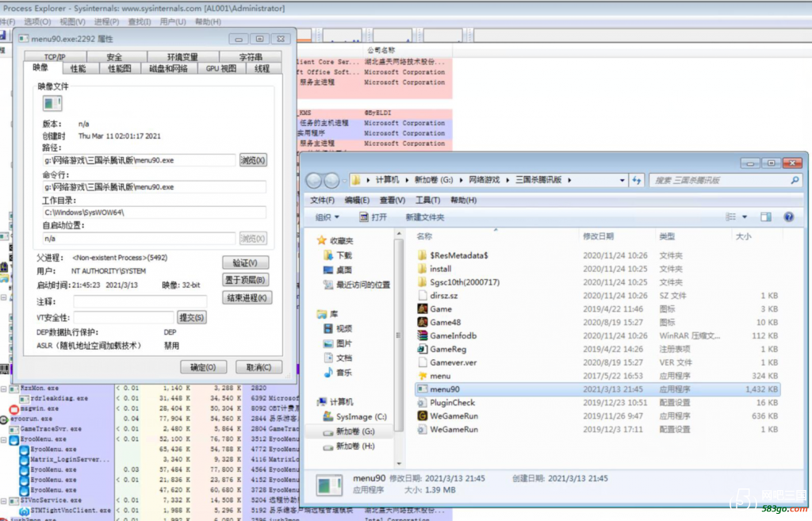Select the GameInfodb WinRAR archive icon
Viewport: 812px width, 521px height.
coord(422,335)
